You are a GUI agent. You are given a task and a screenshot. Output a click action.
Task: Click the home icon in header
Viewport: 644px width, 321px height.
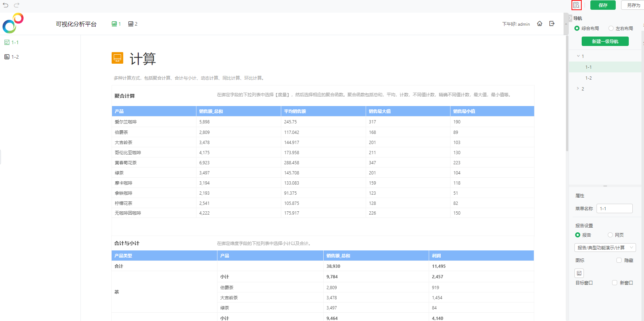pyautogui.click(x=540, y=24)
